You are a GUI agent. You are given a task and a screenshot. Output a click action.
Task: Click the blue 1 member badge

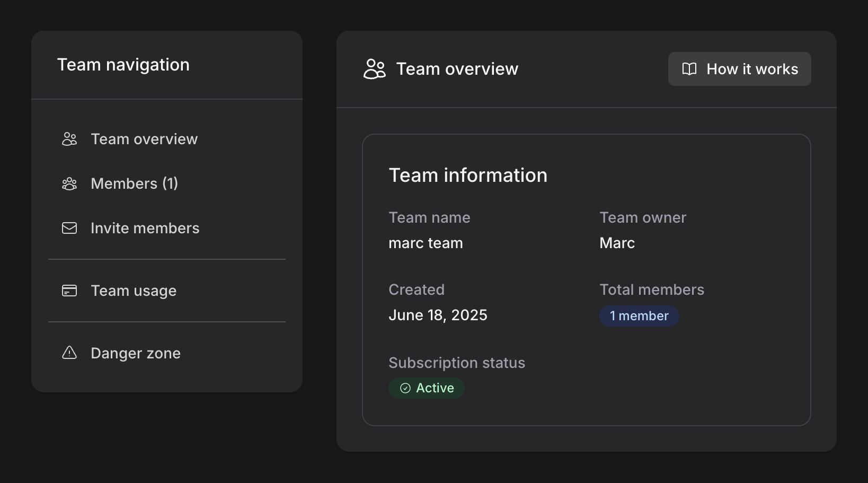pyautogui.click(x=639, y=316)
